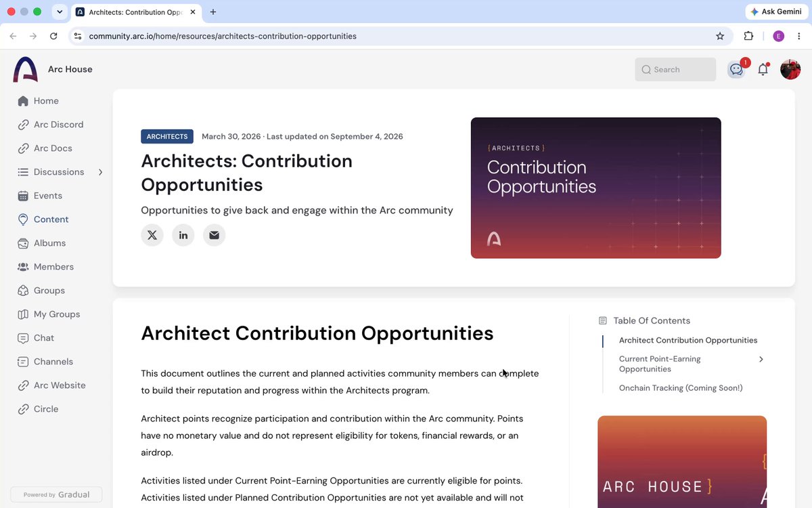Open the Chrome profile E avatar
812x508 pixels.
778,36
